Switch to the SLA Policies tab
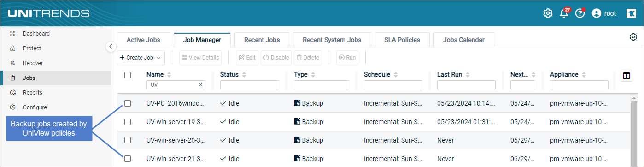Screen dimensions: 644x167 click(402, 40)
